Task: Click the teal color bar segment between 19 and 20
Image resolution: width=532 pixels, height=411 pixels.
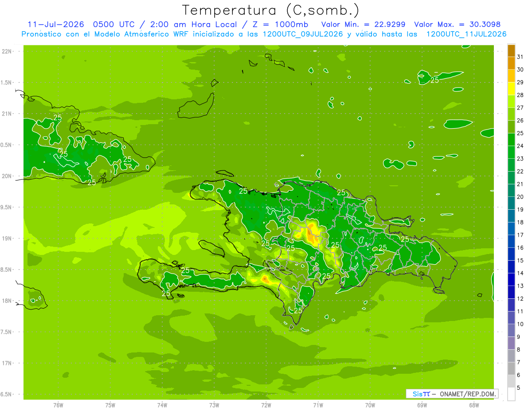Action: pos(511,204)
